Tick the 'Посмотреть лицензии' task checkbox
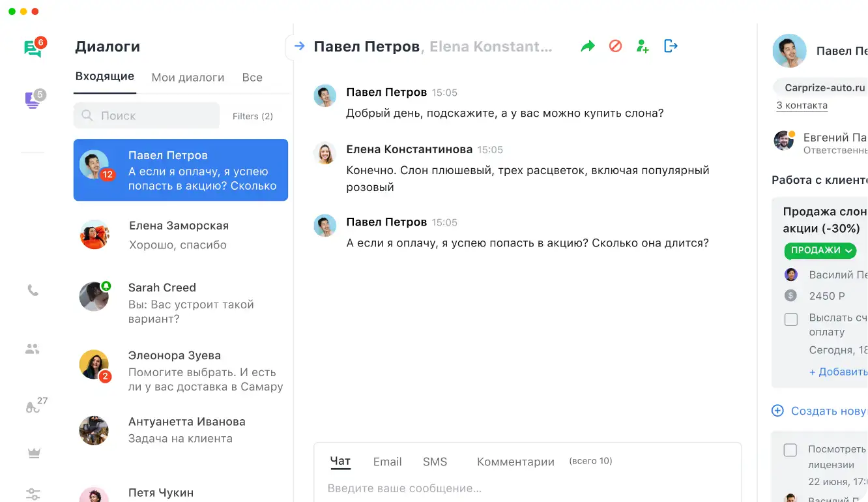 pyautogui.click(x=790, y=450)
